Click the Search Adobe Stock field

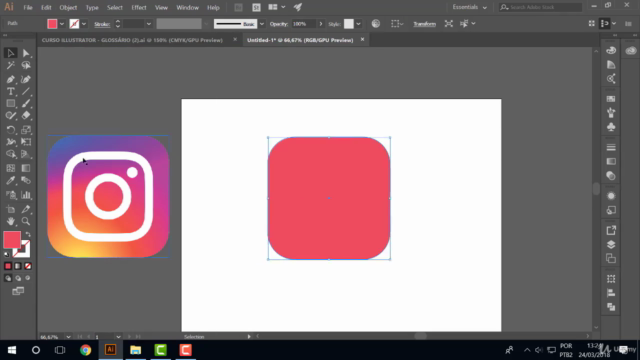(540, 7)
